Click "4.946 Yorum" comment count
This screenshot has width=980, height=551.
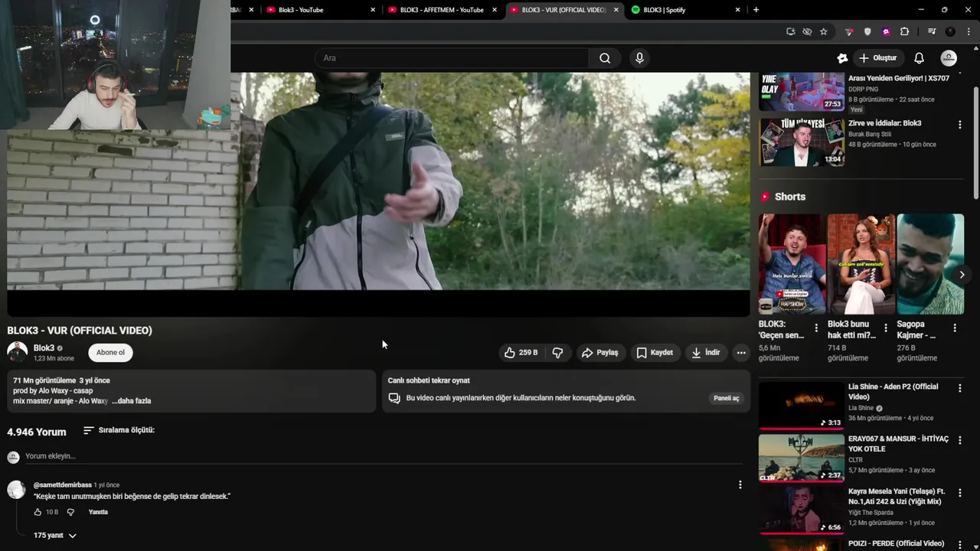(x=37, y=432)
